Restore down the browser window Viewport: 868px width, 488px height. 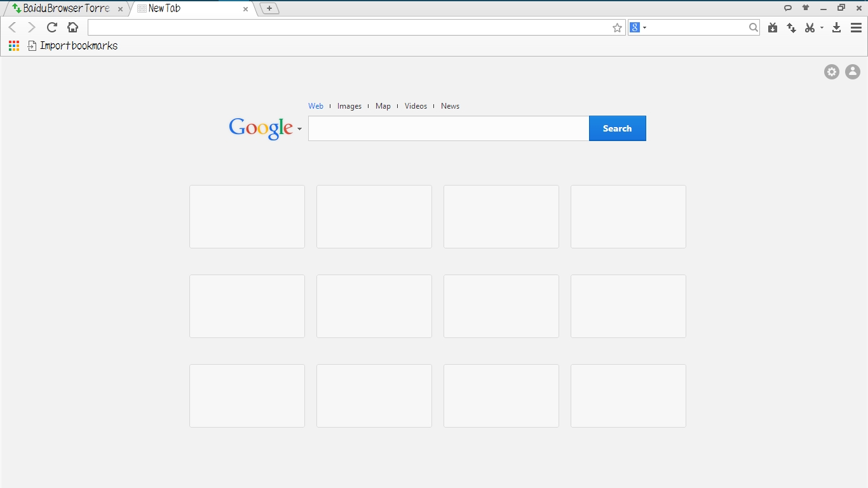pos(841,8)
